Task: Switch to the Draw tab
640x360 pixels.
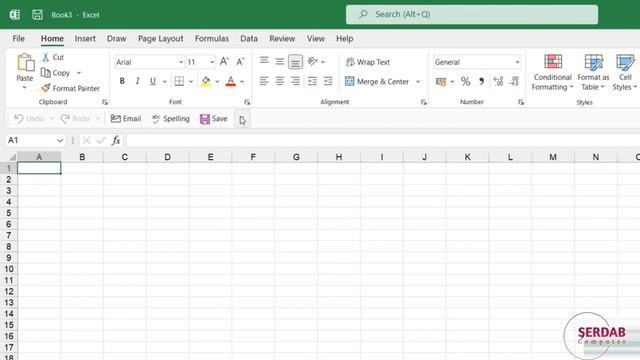Action: 116,39
